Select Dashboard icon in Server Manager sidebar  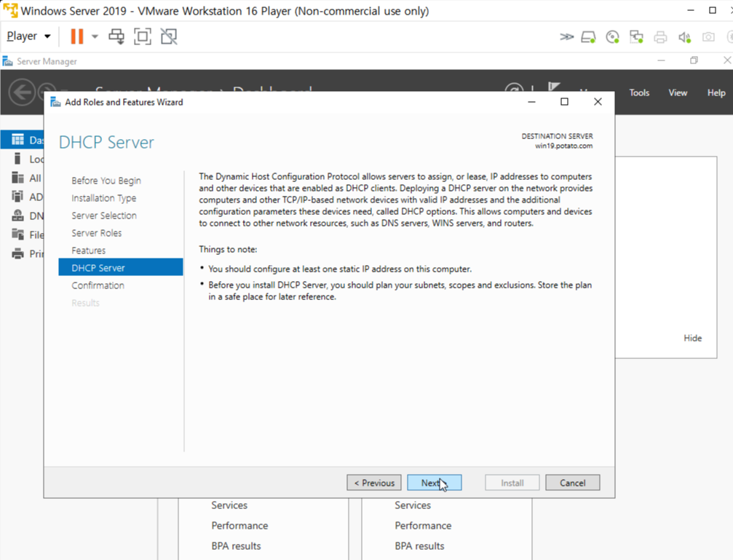[17, 139]
